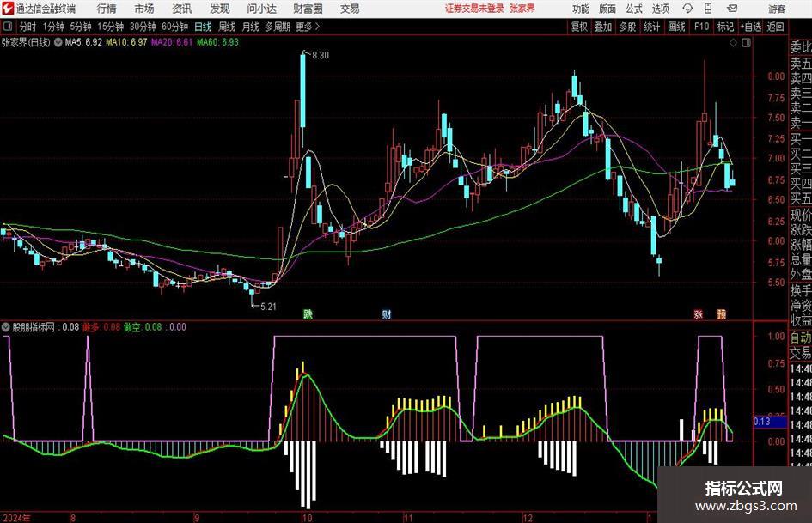Add stock with +自选 button
812x523 pixels.
pos(751,27)
